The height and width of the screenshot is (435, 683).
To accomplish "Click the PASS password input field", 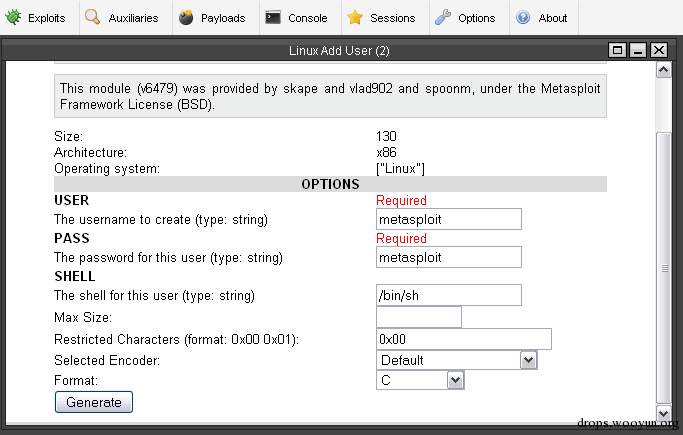I will [449, 257].
